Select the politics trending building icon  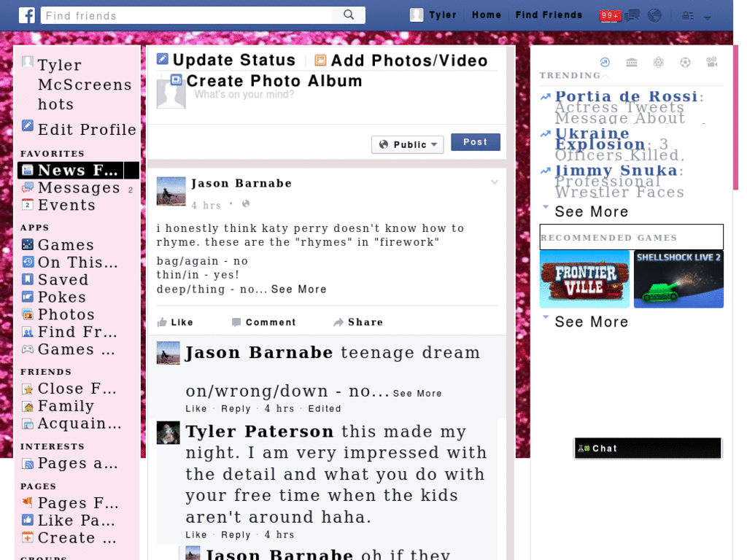point(632,62)
